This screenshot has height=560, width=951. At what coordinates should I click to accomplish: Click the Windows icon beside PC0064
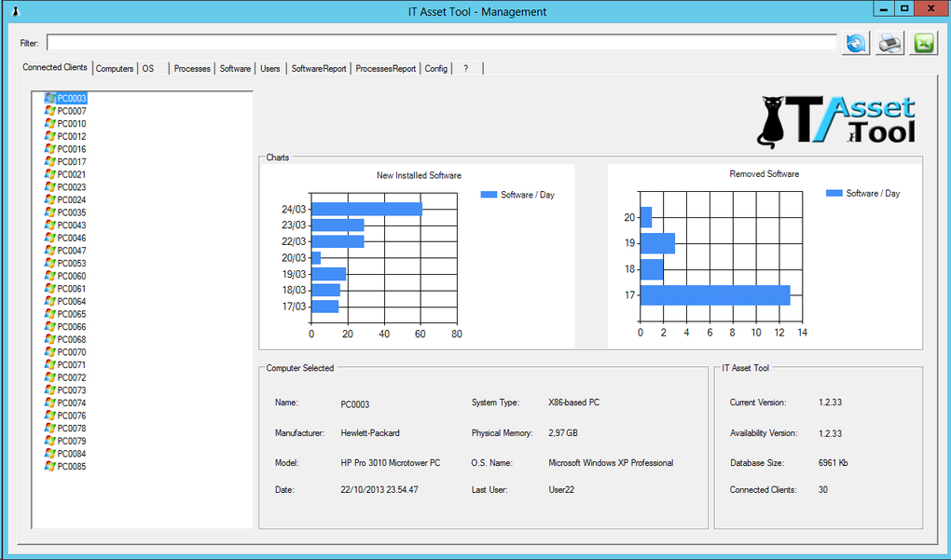(x=49, y=301)
